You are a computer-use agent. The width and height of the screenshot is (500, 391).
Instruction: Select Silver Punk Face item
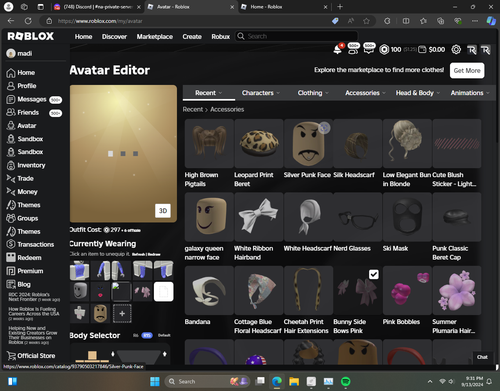[x=308, y=143]
